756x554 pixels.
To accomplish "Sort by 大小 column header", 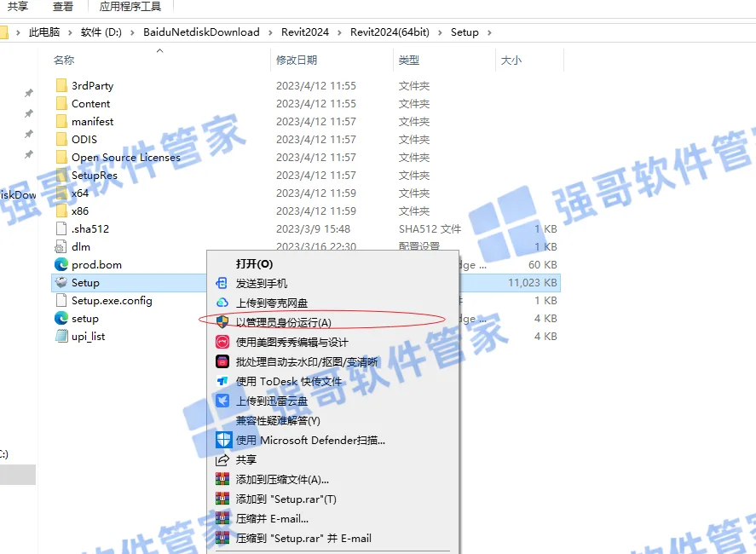I will tap(511, 61).
